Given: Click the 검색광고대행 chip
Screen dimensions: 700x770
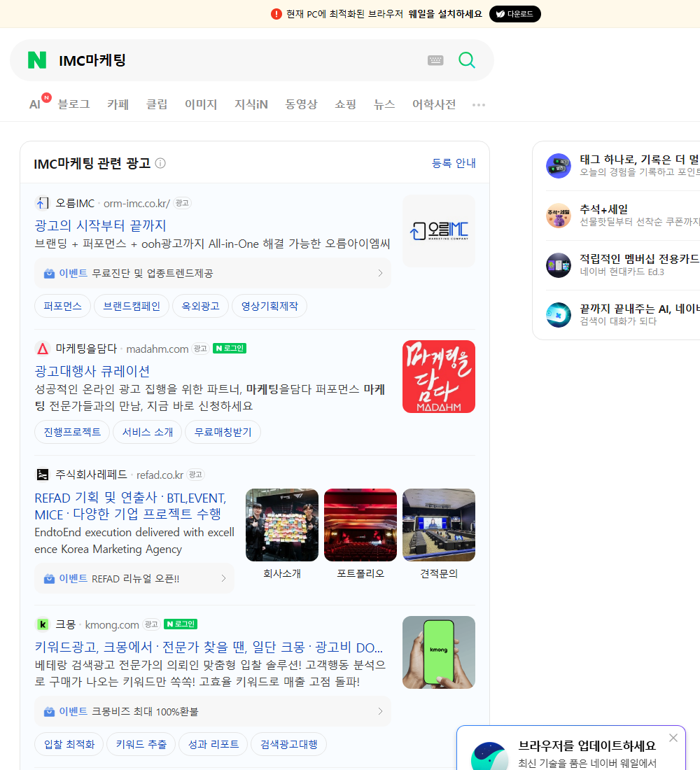Looking at the screenshot, I should [x=289, y=745].
